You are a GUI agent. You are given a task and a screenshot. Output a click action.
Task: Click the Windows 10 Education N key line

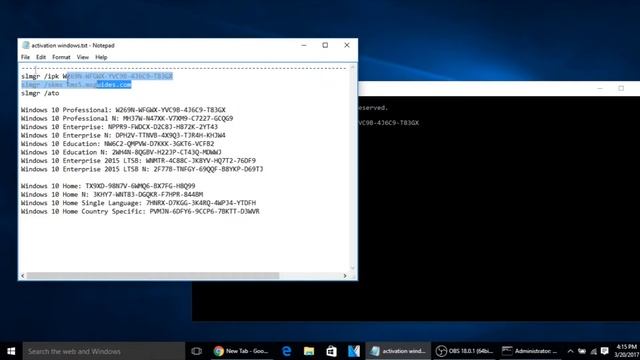coord(121,152)
